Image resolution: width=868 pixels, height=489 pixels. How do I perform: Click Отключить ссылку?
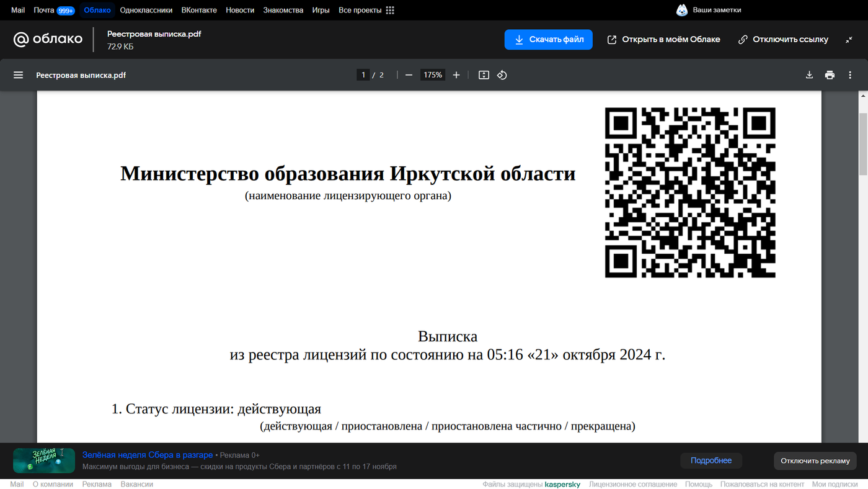783,40
